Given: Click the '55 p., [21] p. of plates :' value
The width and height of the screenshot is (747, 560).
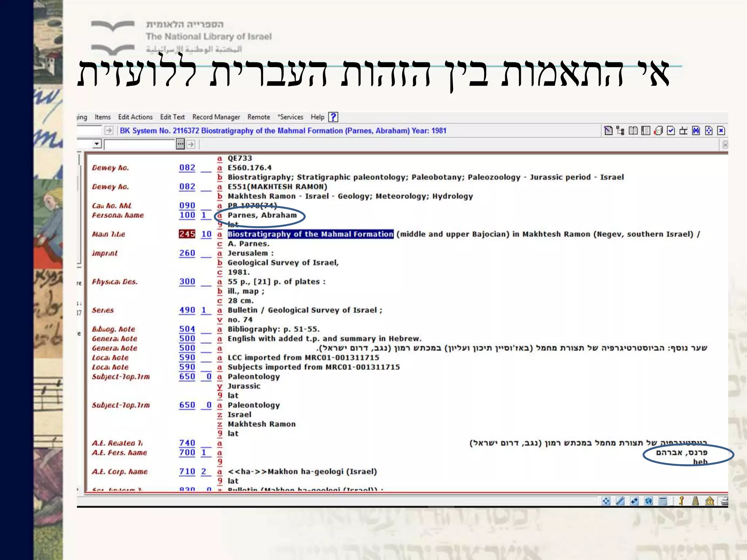Looking at the screenshot, I should pos(276,281).
